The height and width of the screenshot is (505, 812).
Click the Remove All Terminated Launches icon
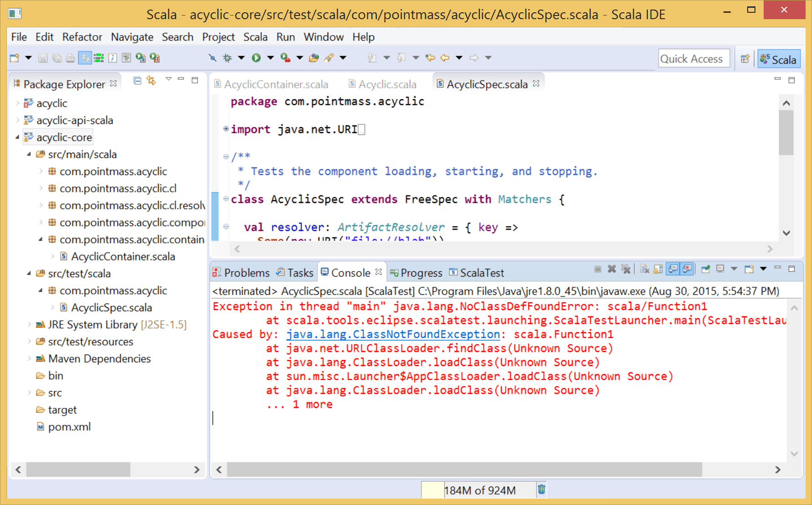pos(626,269)
